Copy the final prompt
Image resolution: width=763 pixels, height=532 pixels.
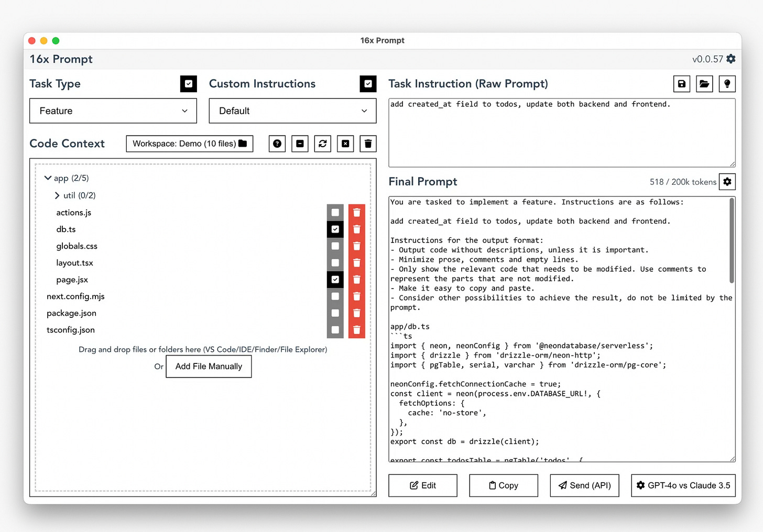coord(504,485)
